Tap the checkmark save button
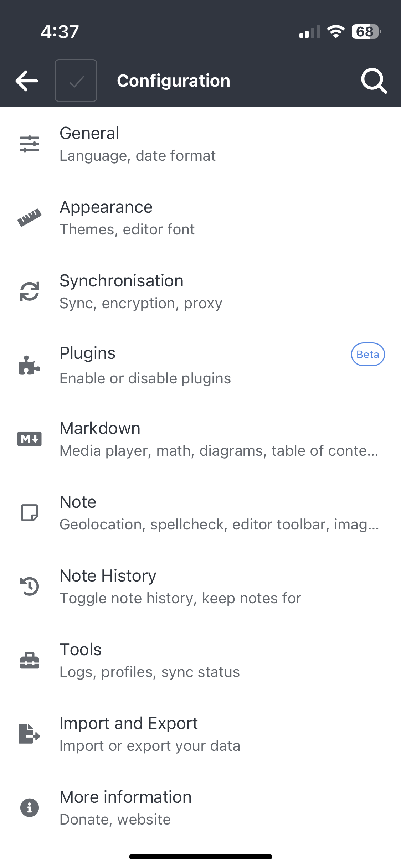 (76, 81)
